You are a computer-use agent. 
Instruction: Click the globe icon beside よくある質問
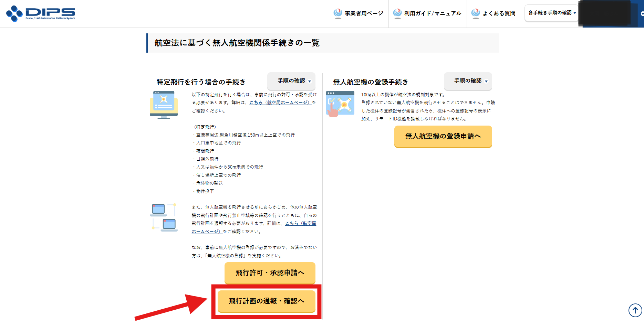476,13
